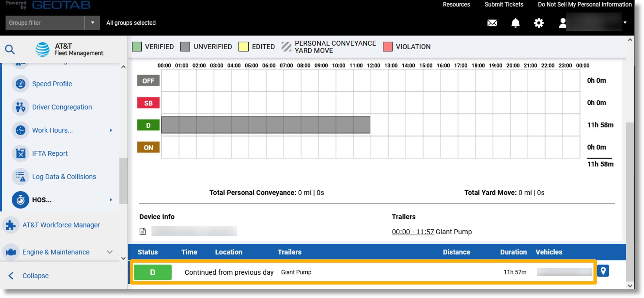Click the AT&T Workforce Manager puzzle icon

(x=11, y=225)
